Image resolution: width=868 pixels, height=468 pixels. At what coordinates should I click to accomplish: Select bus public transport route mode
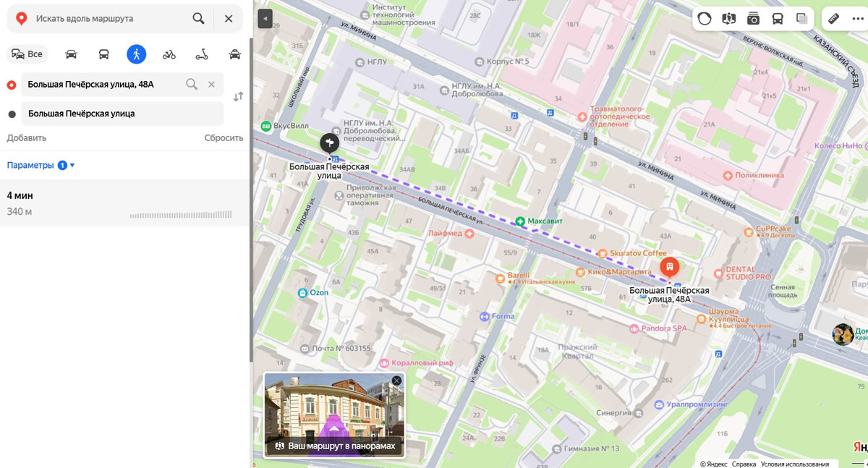tap(103, 54)
